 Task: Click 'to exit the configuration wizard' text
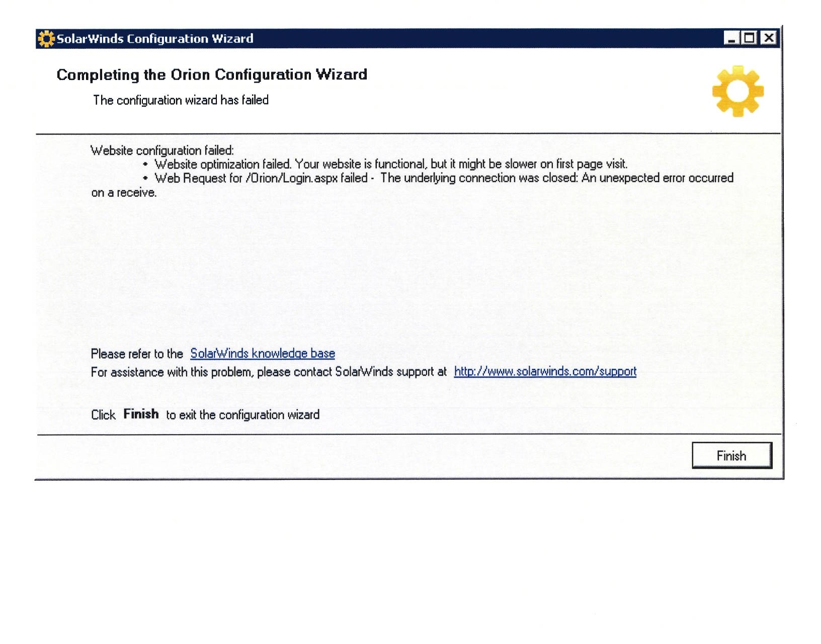pos(243,415)
